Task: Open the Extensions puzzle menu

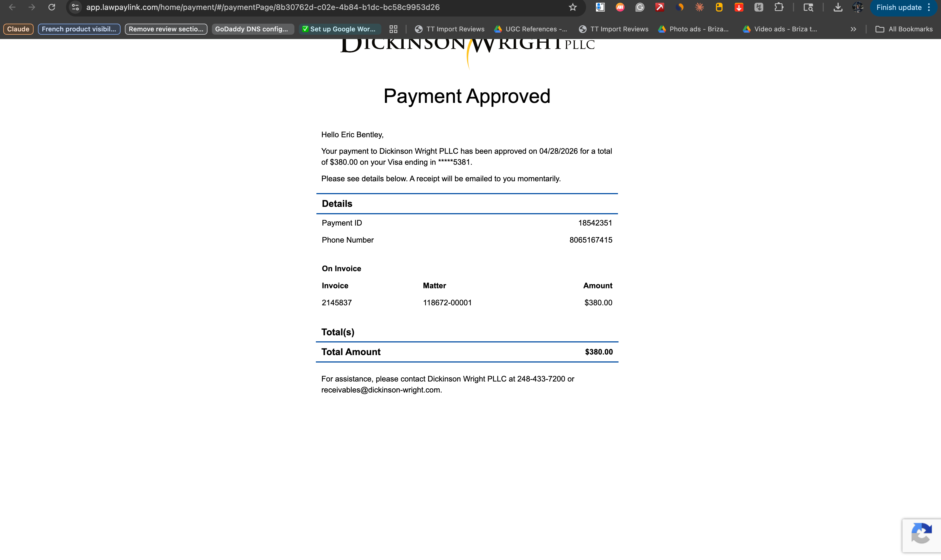Action: pos(779,7)
